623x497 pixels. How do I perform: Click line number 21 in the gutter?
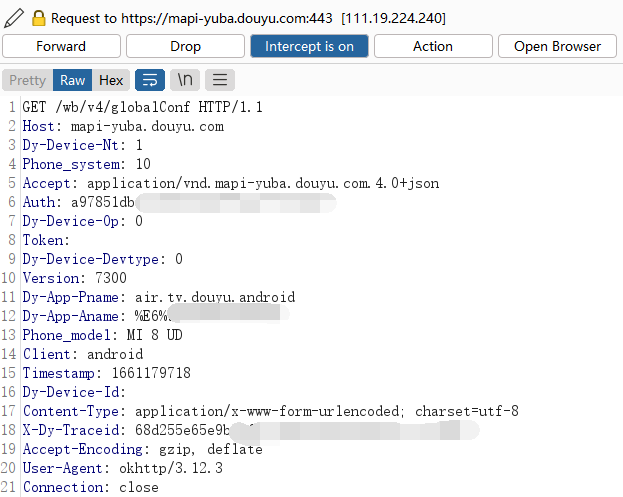tap(8, 487)
